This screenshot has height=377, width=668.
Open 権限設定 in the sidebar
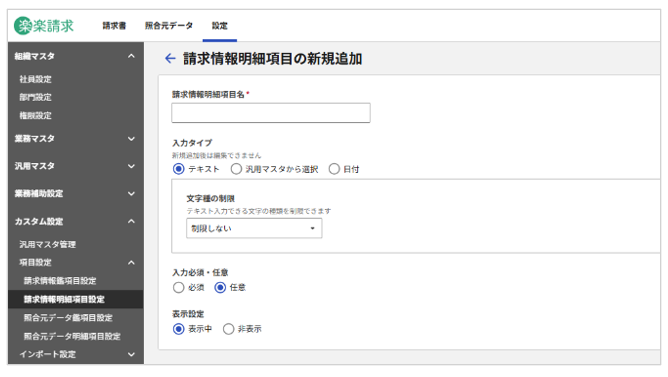pos(35,115)
